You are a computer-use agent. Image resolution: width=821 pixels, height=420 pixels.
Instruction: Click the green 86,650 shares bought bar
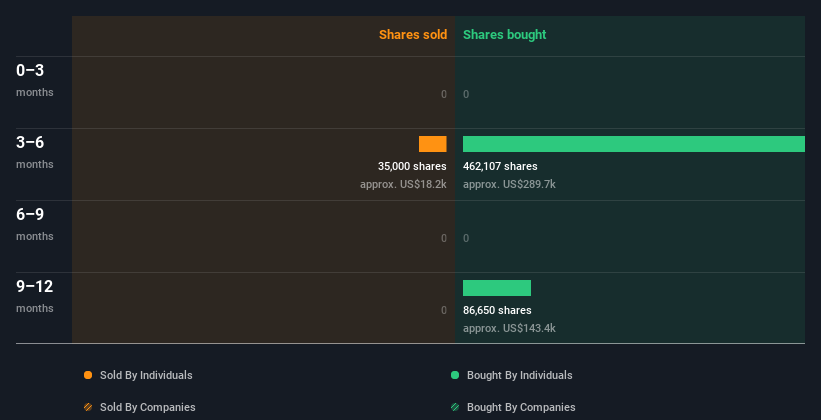click(x=497, y=288)
